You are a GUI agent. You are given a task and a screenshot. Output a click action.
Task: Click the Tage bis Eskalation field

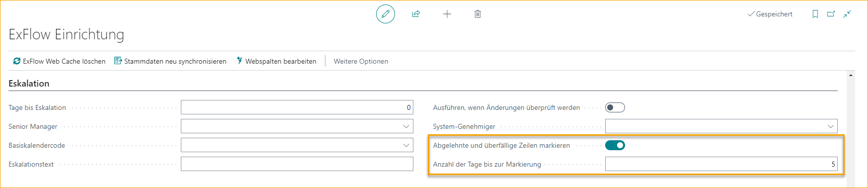click(297, 107)
